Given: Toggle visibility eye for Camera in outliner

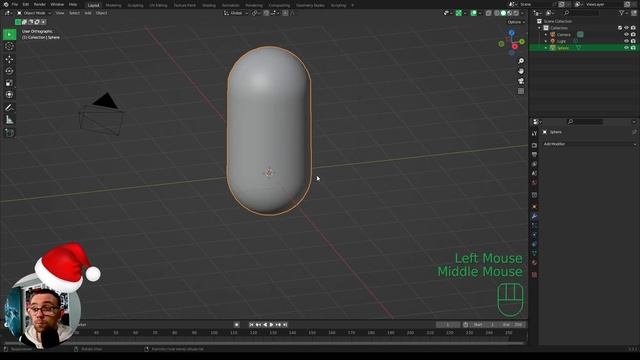Looking at the screenshot, I should tap(627, 35).
